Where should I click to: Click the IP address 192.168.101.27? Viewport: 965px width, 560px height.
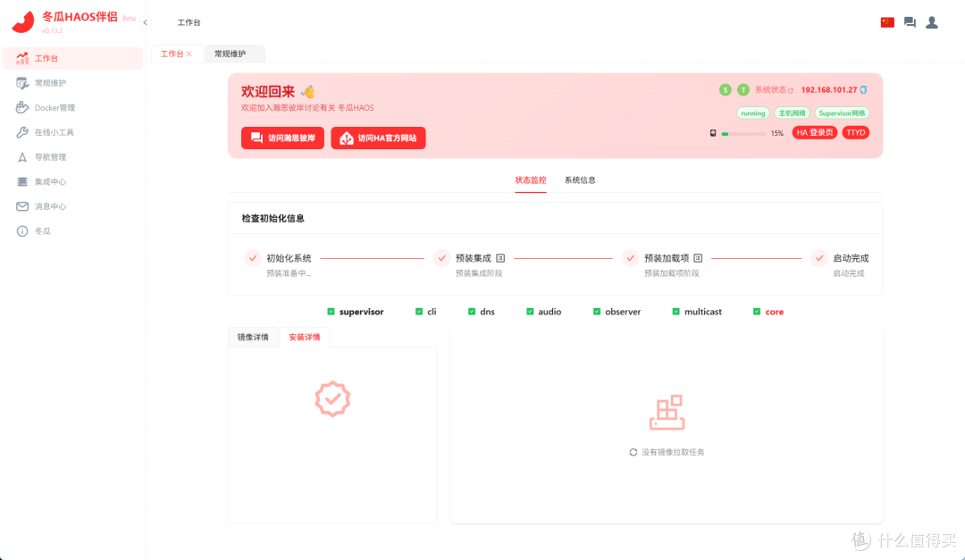coord(829,90)
